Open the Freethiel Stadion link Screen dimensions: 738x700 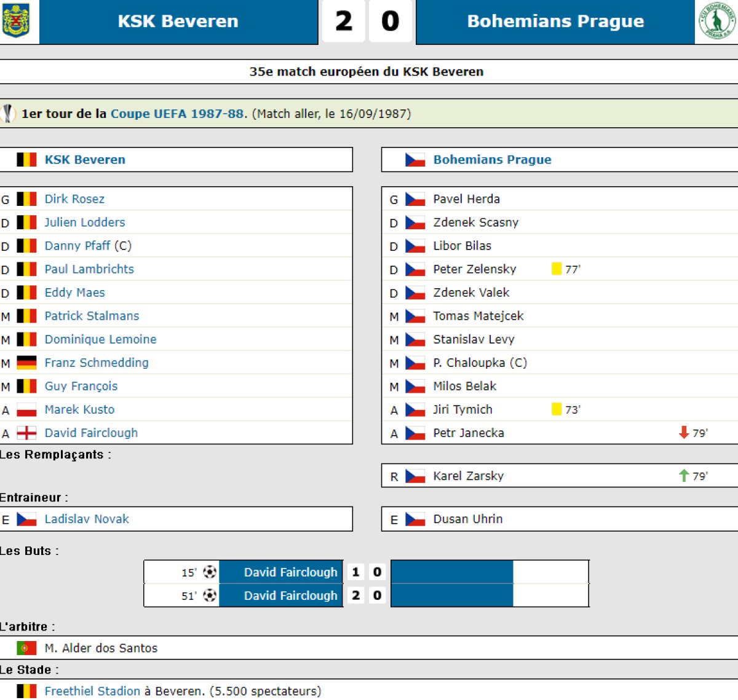(92, 691)
